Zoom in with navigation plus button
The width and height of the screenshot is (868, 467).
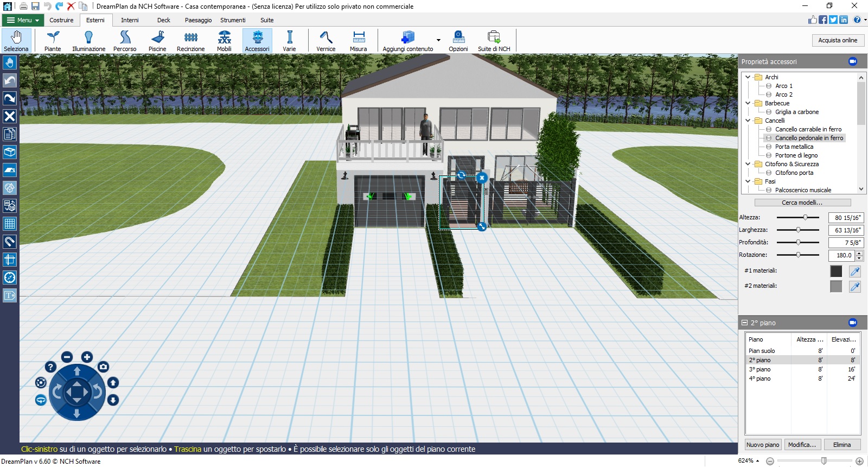click(87, 357)
